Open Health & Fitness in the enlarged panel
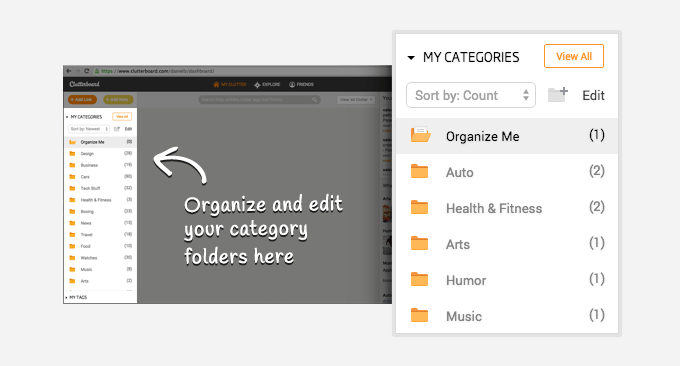The height and width of the screenshot is (366, 680). [x=494, y=208]
